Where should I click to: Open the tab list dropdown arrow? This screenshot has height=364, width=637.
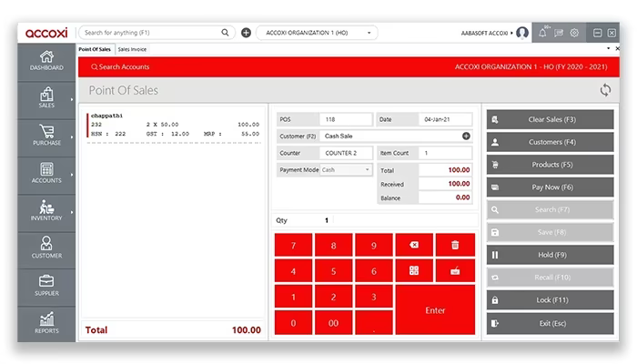pos(608,48)
